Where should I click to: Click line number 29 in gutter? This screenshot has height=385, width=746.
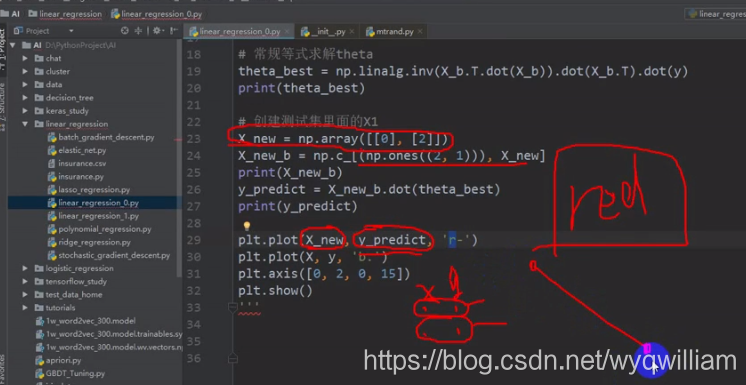(194, 240)
